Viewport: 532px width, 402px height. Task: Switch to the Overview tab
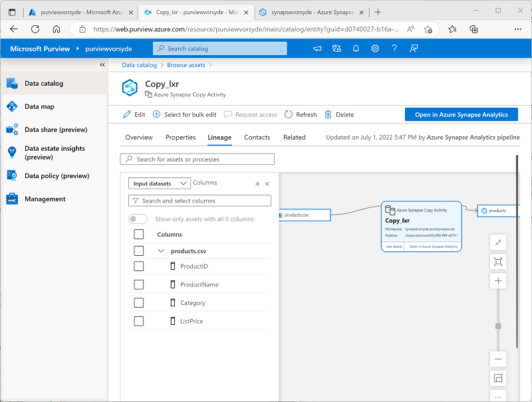tap(139, 138)
